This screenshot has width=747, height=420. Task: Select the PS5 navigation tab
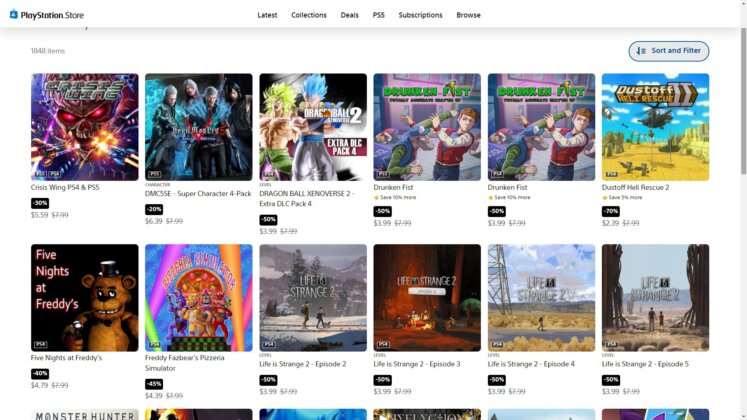[378, 15]
